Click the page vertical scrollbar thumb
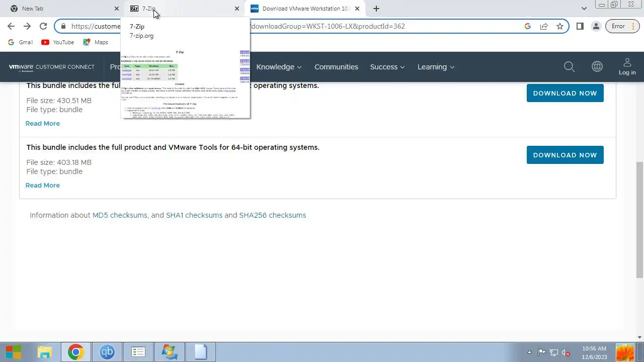Viewport: 644px width, 362px height. pos(639,220)
